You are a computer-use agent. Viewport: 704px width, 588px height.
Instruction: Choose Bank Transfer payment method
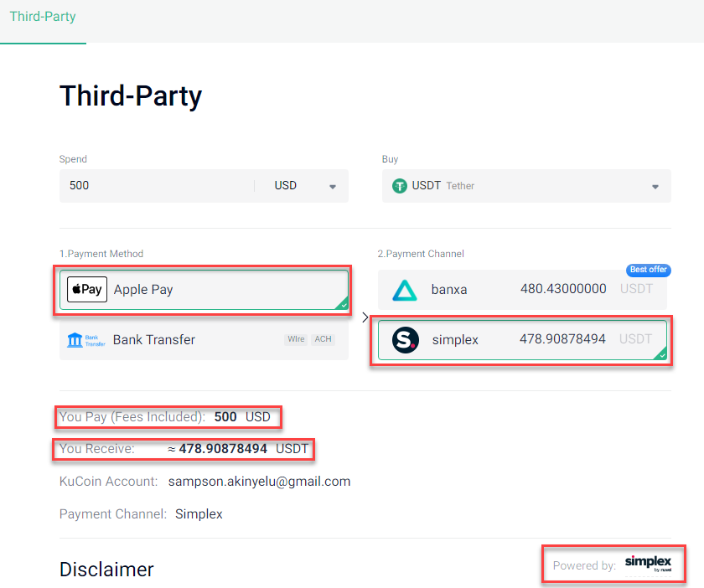point(204,340)
